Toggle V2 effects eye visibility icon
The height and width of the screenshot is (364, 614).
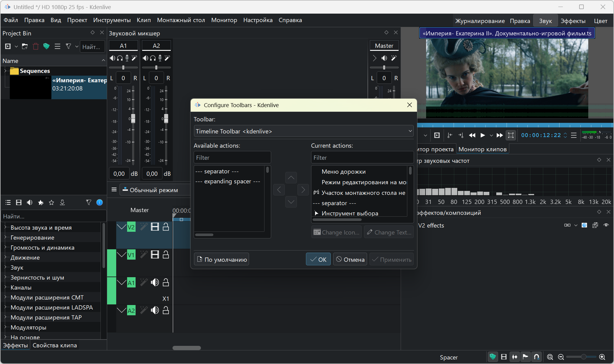pos(606,225)
